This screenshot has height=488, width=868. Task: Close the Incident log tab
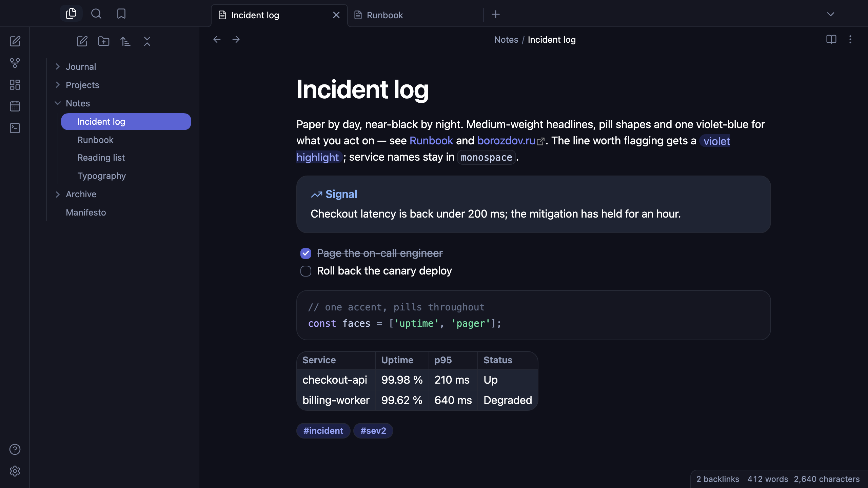click(x=336, y=15)
